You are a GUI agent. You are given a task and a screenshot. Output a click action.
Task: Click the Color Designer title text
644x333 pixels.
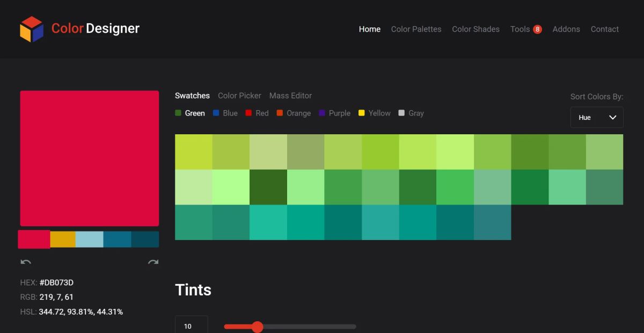[x=96, y=28]
